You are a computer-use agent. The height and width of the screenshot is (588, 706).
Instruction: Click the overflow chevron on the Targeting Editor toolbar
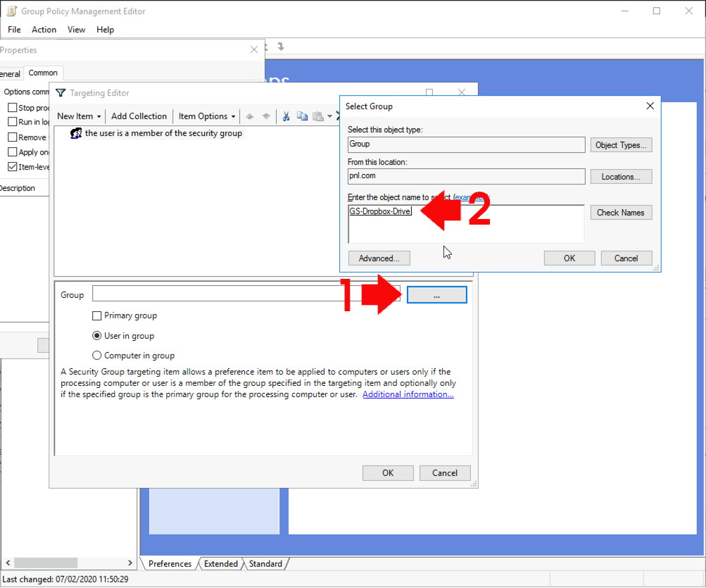pos(339,116)
